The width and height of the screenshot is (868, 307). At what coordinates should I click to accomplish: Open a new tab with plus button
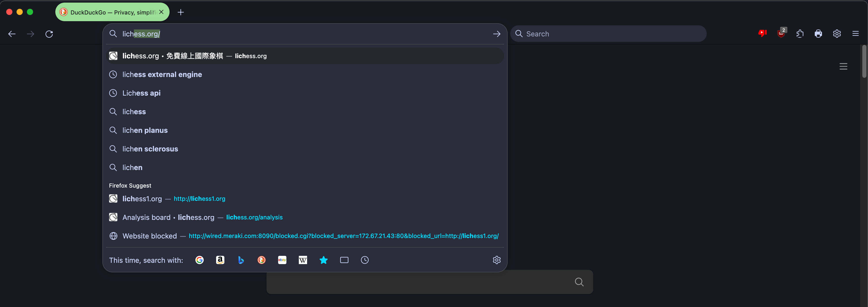181,12
